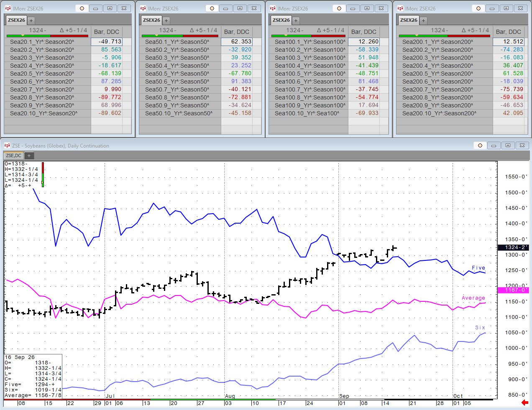Click the CQG icon in third IMon window title
This screenshot has height=410, width=532.
click(x=273, y=8)
